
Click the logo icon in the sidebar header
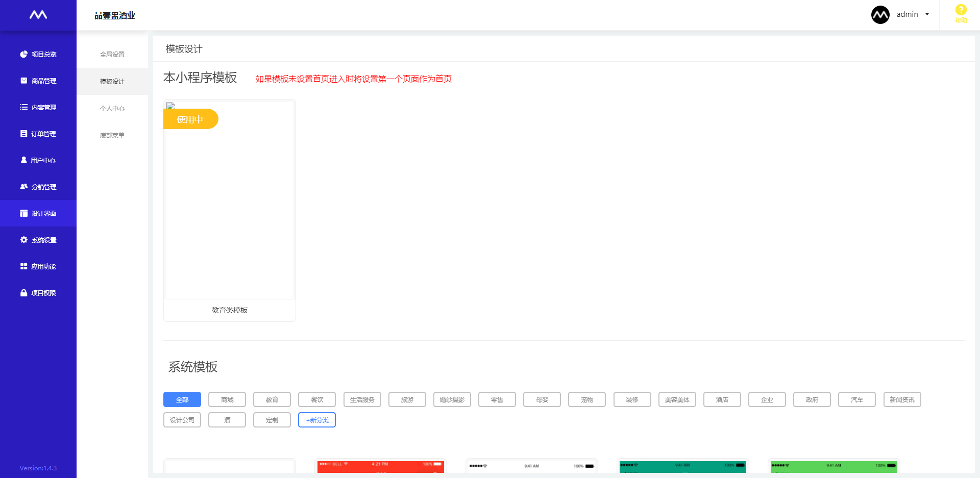pyautogui.click(x=38, y=15)
